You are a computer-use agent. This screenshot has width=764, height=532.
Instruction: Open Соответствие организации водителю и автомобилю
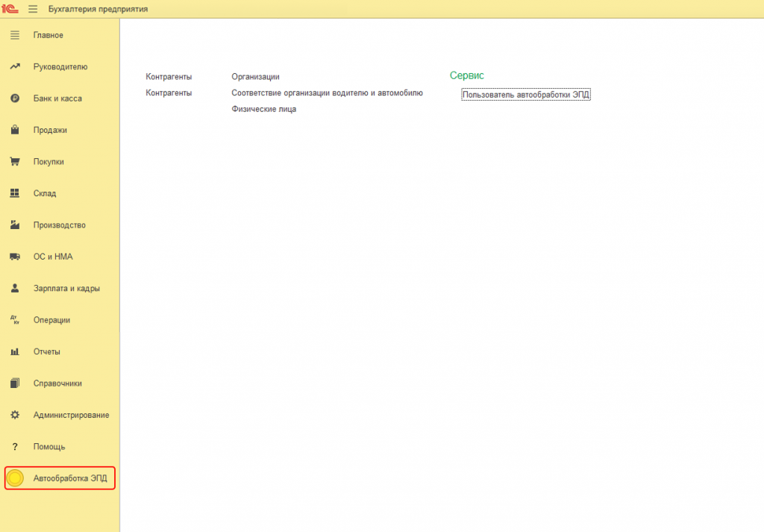[x=327, y=93]
